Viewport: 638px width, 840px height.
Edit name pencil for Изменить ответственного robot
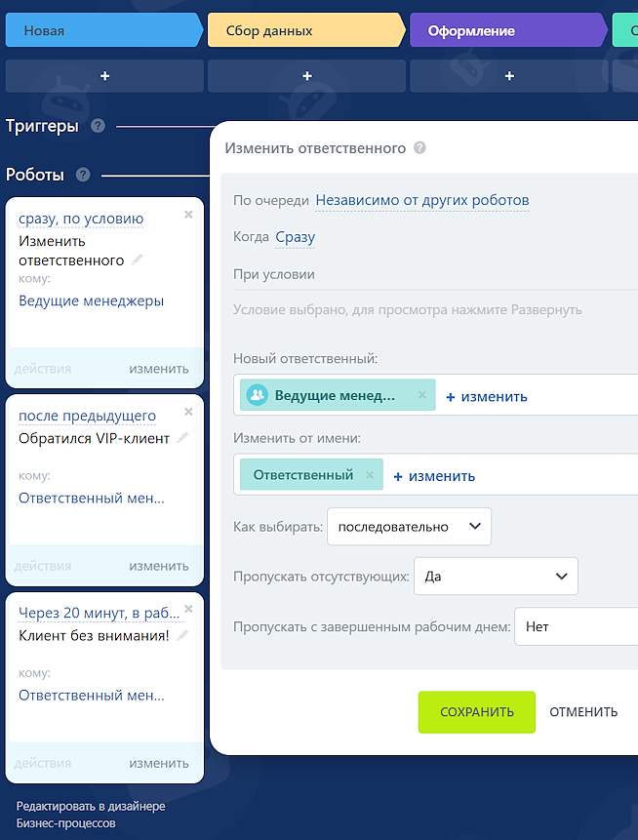[x=138, y=260]
